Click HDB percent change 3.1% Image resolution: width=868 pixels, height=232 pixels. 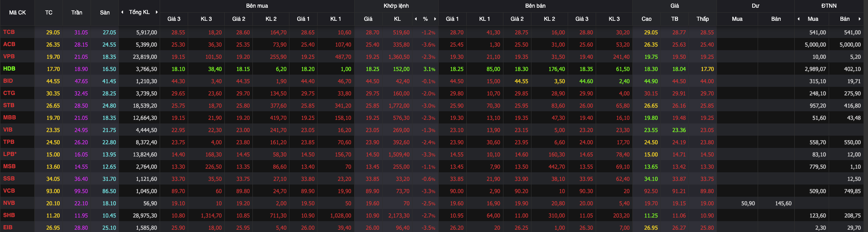429,69
